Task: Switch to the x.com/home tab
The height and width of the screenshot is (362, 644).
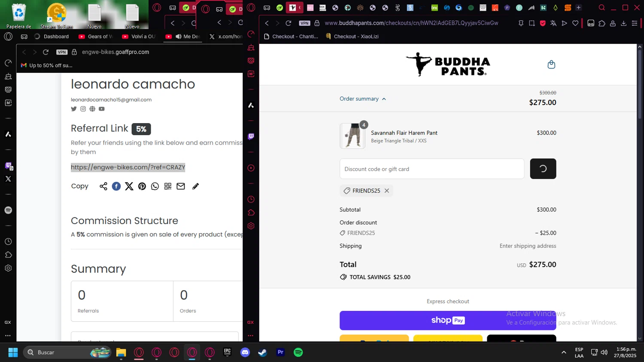Action: (225, 36)
